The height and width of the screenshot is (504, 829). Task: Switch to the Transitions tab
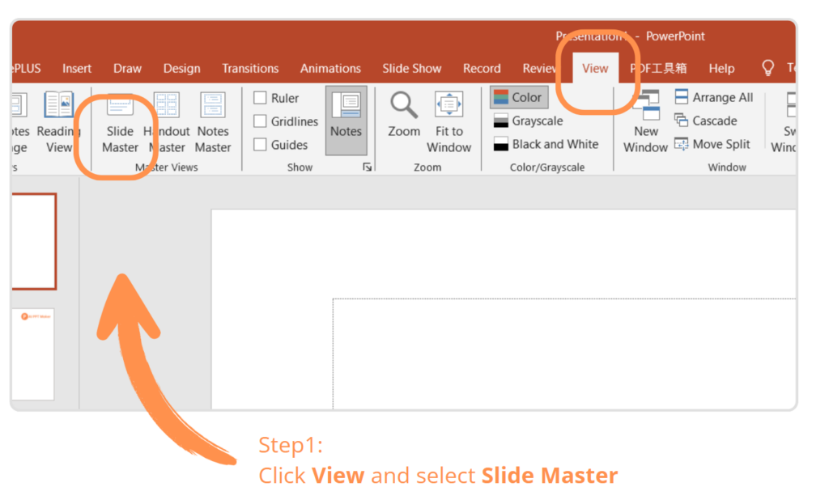(x=250, y=69)
